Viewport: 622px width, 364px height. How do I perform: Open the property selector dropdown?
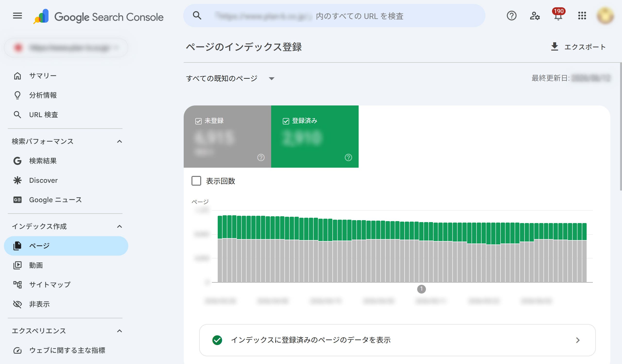pos(66,48)
